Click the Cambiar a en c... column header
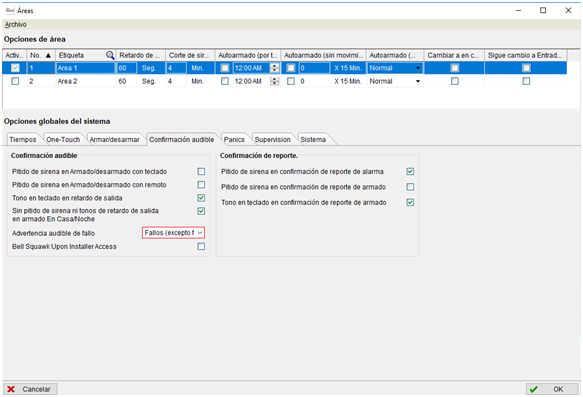The height and width of the screenshot is (397, 583). point(454,55)
